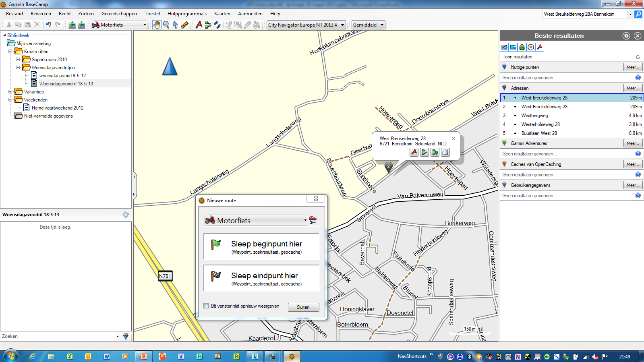Select the ruler measure tool
The height and width of the screenshot is (362, 644).
tap(184, 25)
